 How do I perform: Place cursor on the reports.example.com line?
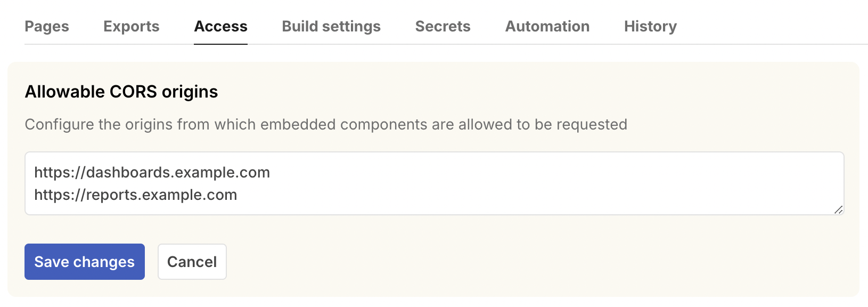[135, 195]
